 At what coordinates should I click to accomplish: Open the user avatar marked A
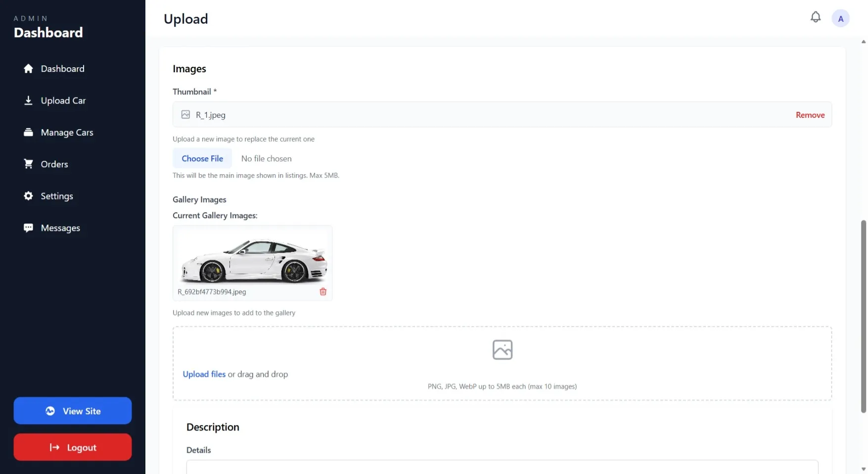[840, 18]
